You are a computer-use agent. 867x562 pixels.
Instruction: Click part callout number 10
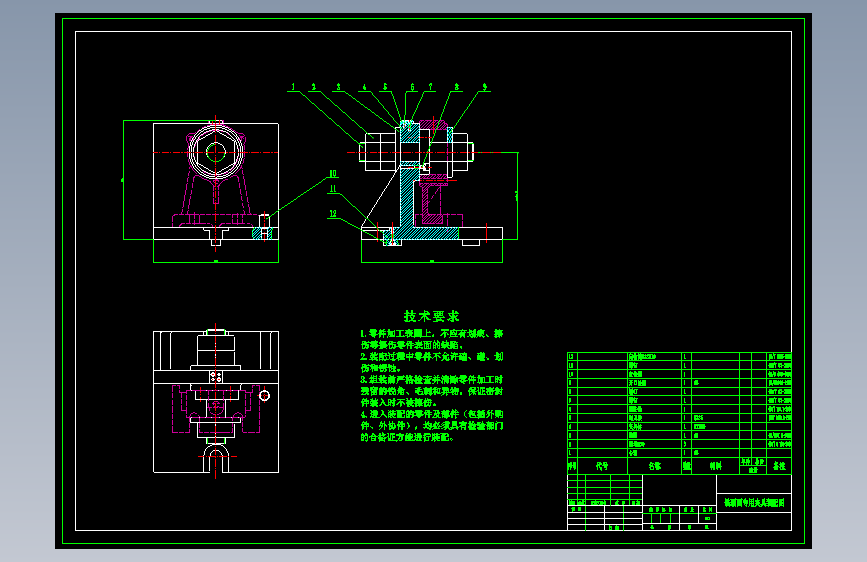coord(333,174)
